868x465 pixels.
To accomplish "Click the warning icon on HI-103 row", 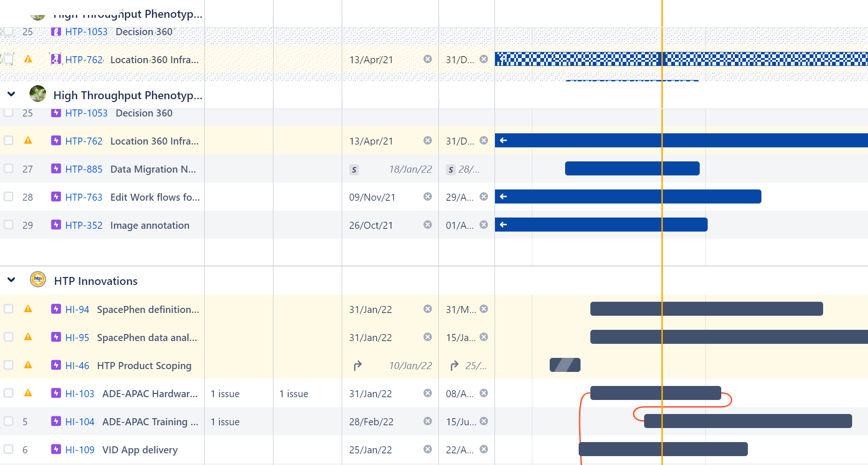I will [x=28, y=393].
